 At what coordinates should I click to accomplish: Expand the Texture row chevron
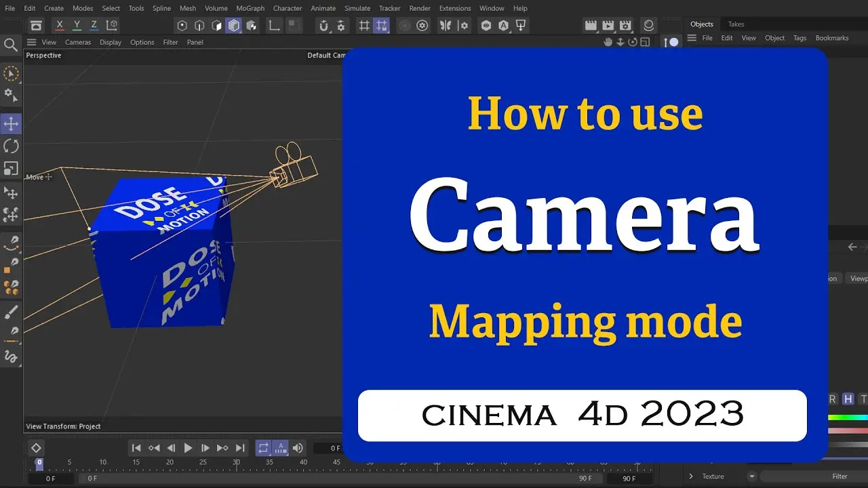(691, 476)
